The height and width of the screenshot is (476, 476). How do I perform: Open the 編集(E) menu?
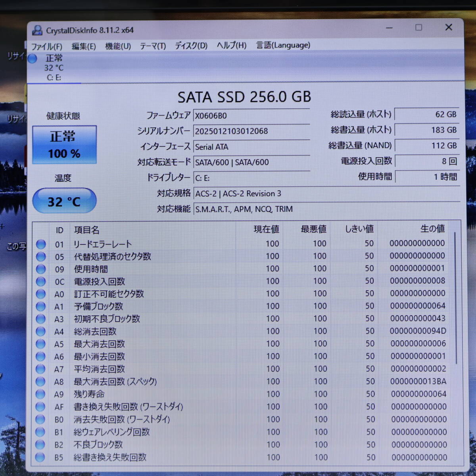click(84, 46)
